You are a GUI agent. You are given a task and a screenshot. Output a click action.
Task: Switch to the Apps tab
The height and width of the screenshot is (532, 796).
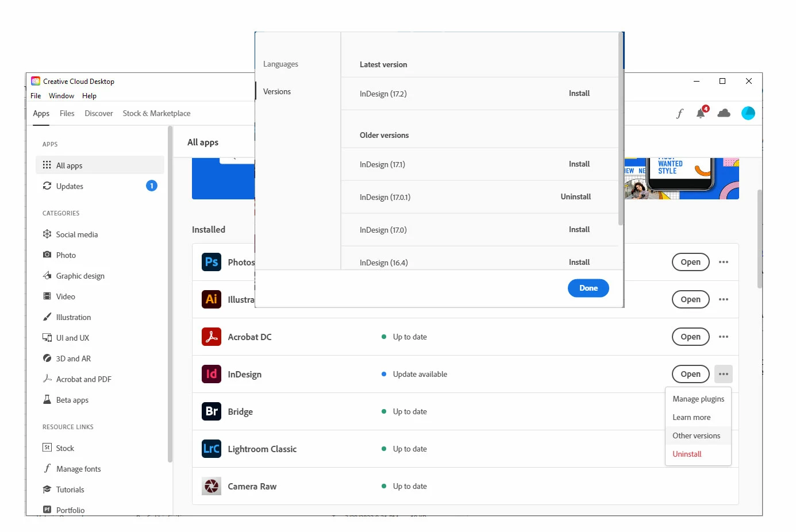41,113
